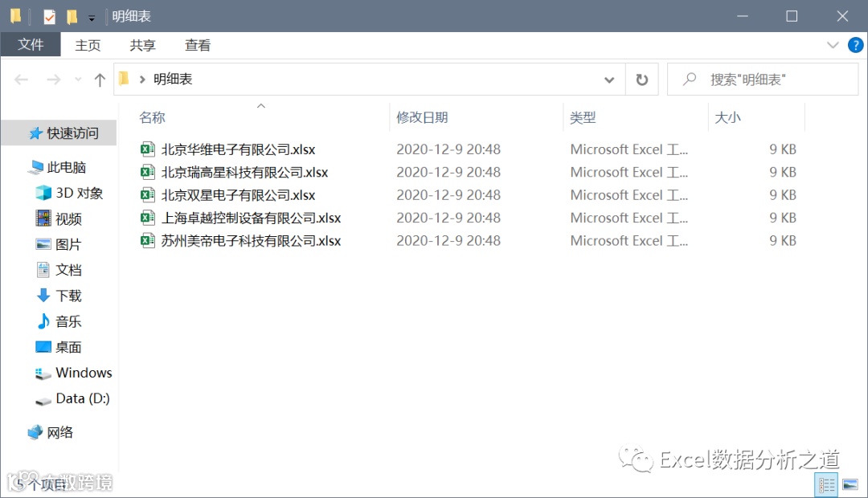Click the search box for 明细表

pos(763,80)
